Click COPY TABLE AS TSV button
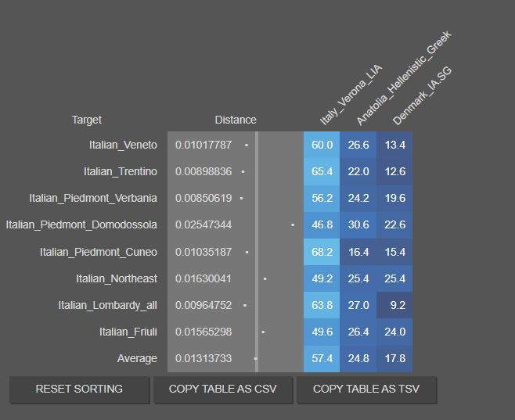 tap(366, 389)
